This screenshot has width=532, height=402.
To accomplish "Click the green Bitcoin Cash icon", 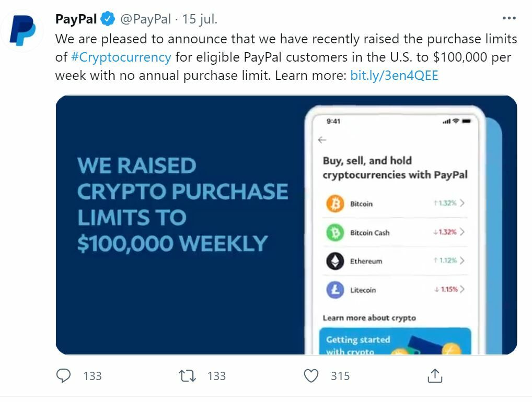I will coord(335,232).
